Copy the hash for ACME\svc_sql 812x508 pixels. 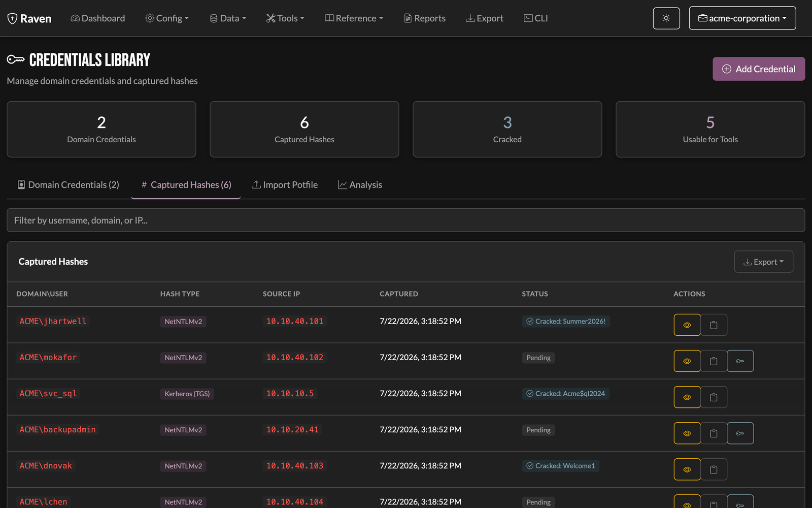click(714, 397)
